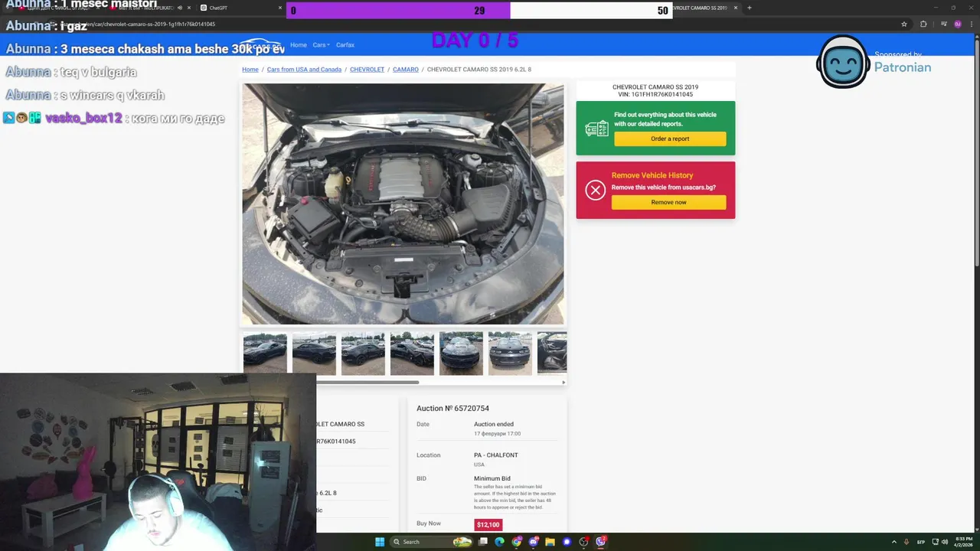Click the thumbnail strip right scroll arrow
The width and height of the screenshot is (980, 551).
pyautogui.click(x=563, y=382)
